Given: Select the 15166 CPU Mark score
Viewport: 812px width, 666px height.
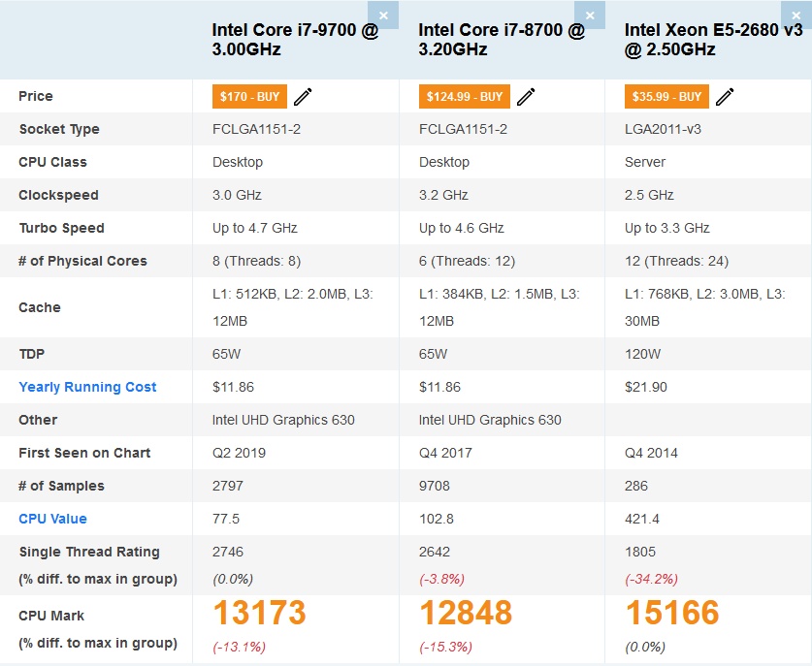Looking at the screenshot, I should (x=672, y=613).
